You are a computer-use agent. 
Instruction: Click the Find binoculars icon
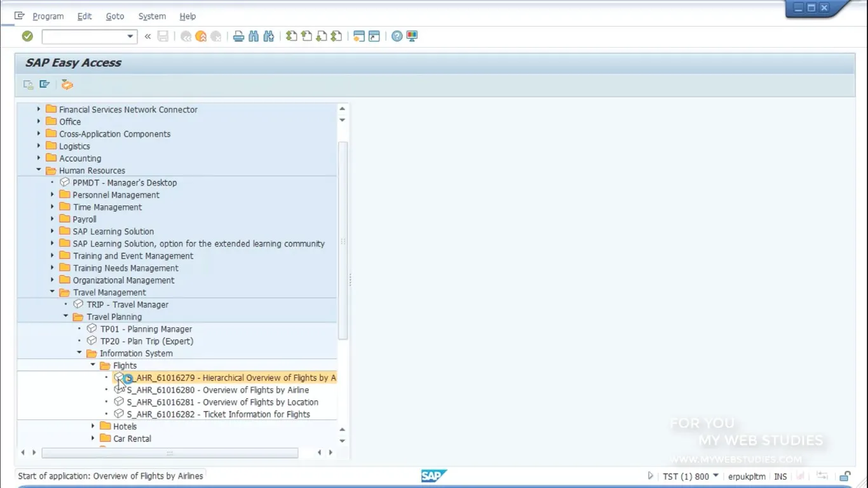pyautogui.click(x=254, y=36)
